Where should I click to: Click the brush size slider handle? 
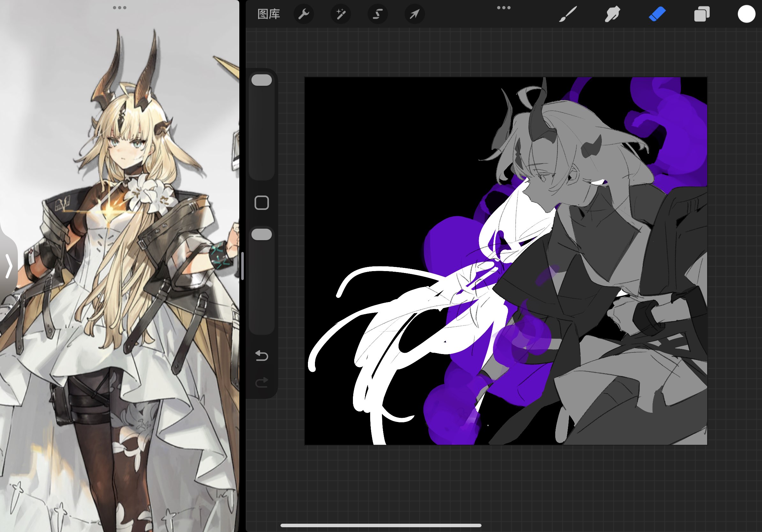pos(262,80)
